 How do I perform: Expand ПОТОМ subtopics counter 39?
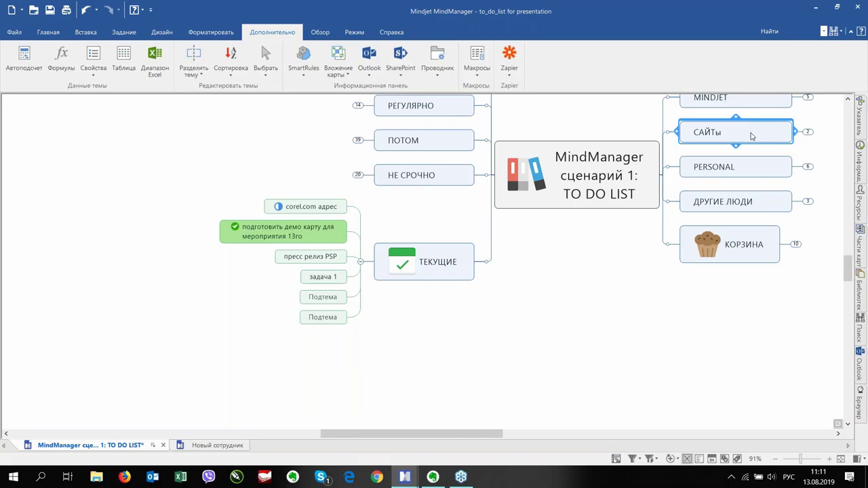click(358, 140)
